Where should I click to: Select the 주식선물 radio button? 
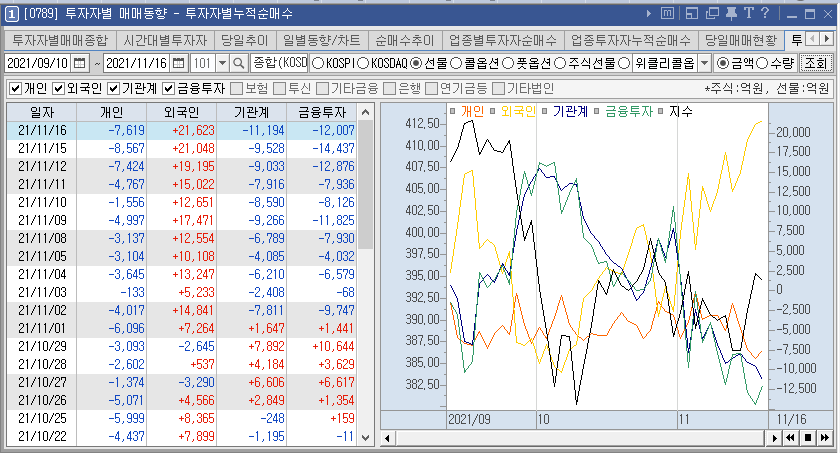point(560,64)
